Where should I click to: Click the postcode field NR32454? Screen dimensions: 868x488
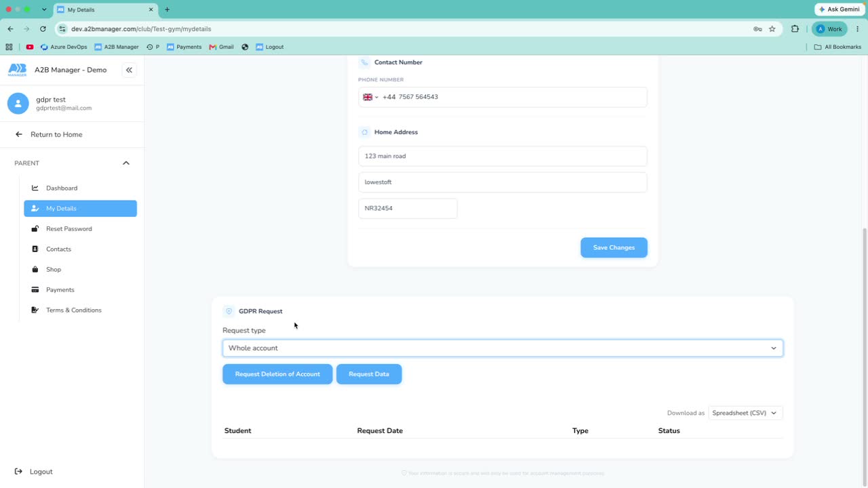pyautogui.click(x=408, y=208)
